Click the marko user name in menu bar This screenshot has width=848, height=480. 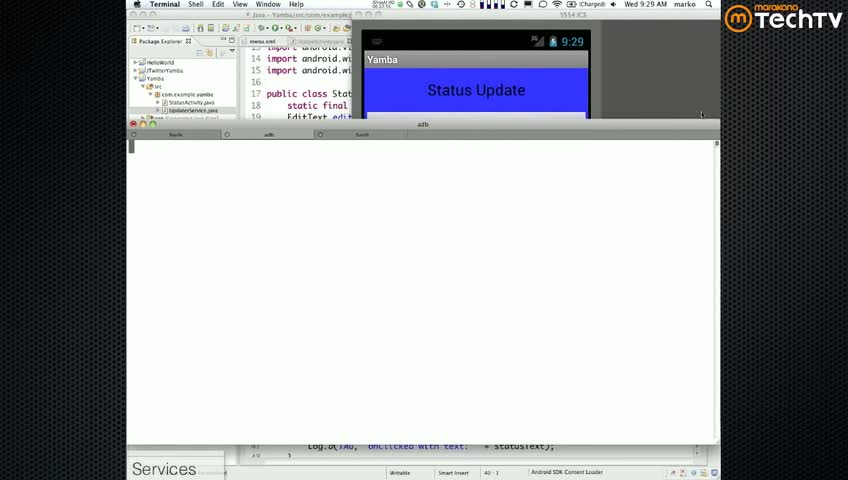pyautogui.click(x=685, y=4)
